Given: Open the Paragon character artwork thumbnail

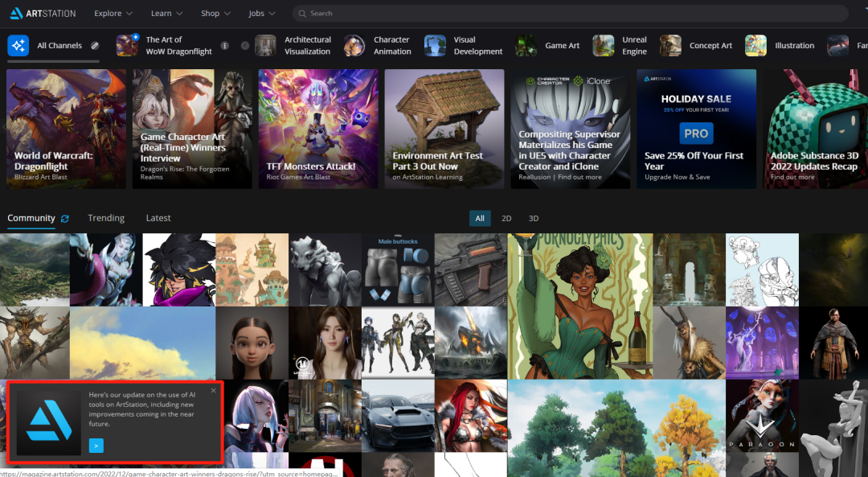Looking at the screenshot, I should click(x=762, y=416).
